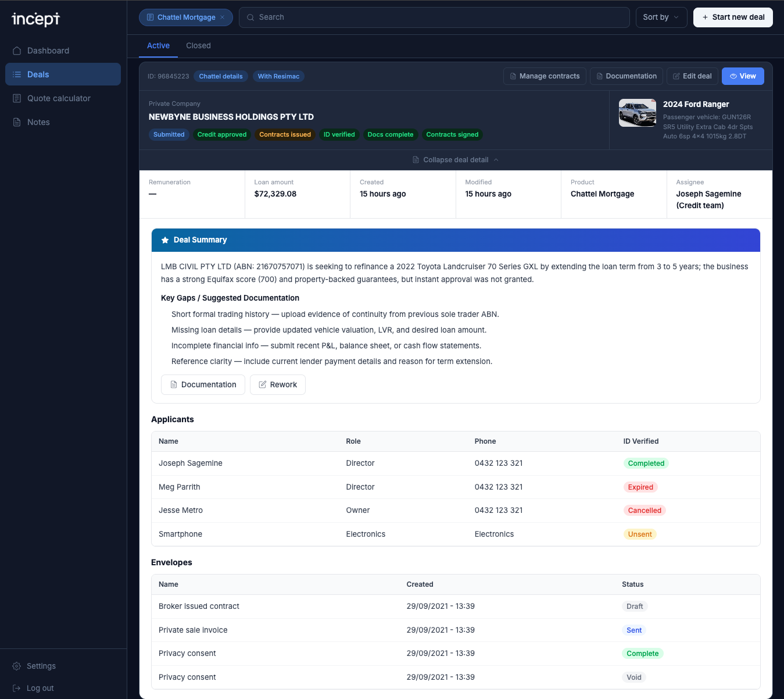Click the Collapse deal detail chevron
Screen dimensions: 784x699
(496, 160)
